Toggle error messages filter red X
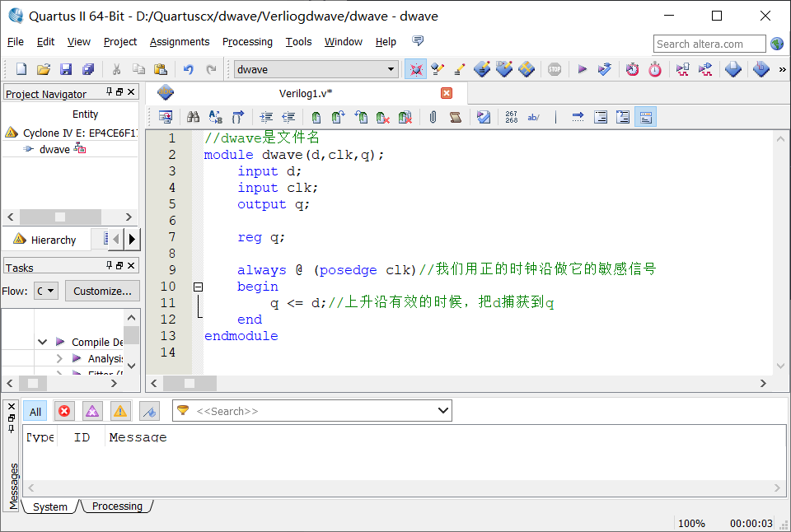 (x=64, y=412)
